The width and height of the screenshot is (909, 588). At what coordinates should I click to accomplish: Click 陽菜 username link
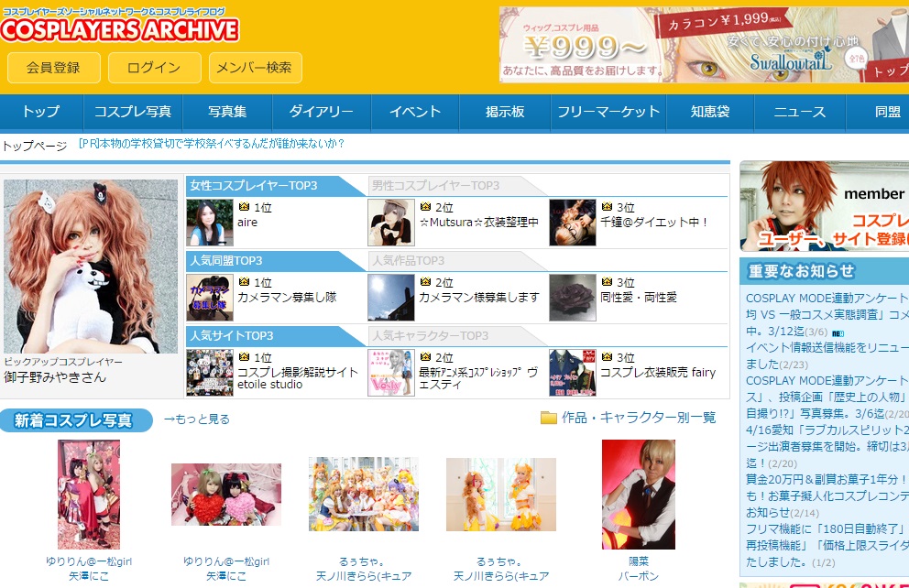(639, 561)
